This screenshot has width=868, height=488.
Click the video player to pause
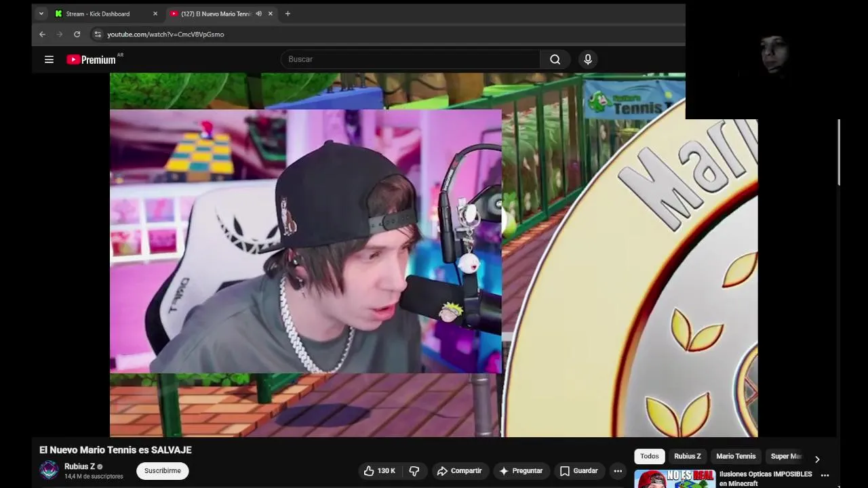click(x=434, y=255)
